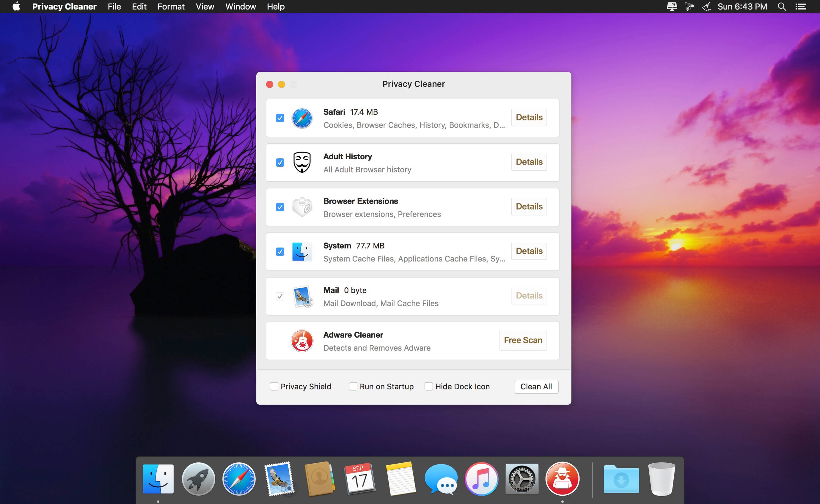Image resolution: width=820 pixels, height=504 pixels.
Task: Uncheck the Safari checkbox
Action: point(280,118)
